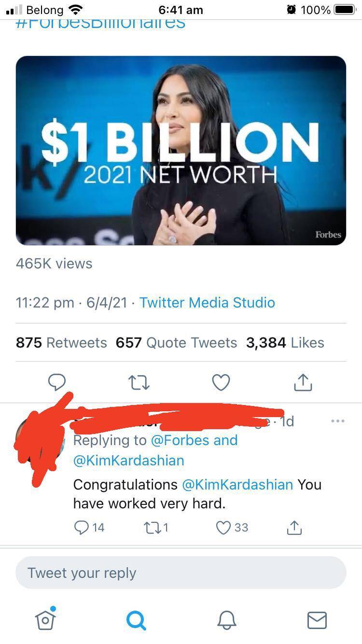Go to the Home tab
This screenshot has width=362, height=644.
coord(45,619)
